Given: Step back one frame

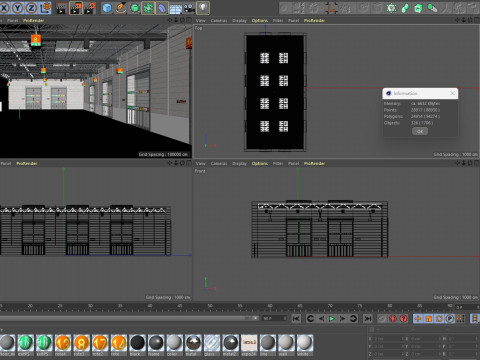Looking at the screenshot, I should [x=321, y=319].
